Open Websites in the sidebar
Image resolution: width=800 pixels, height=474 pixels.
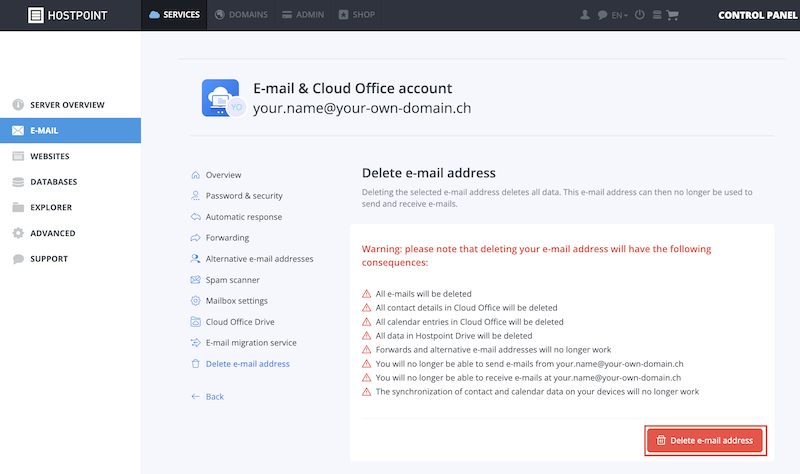tap(70, 156)
